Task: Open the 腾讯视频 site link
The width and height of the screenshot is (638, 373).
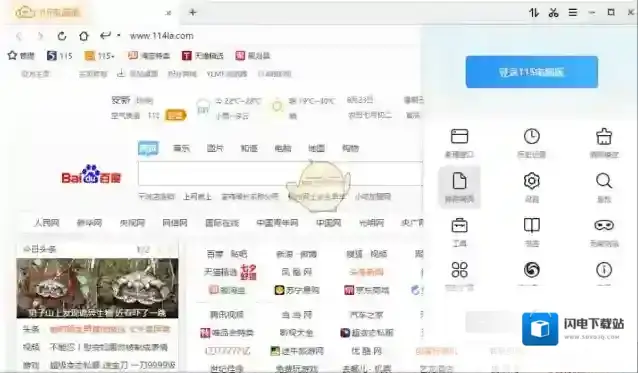Action: click(x=227, y=314)
